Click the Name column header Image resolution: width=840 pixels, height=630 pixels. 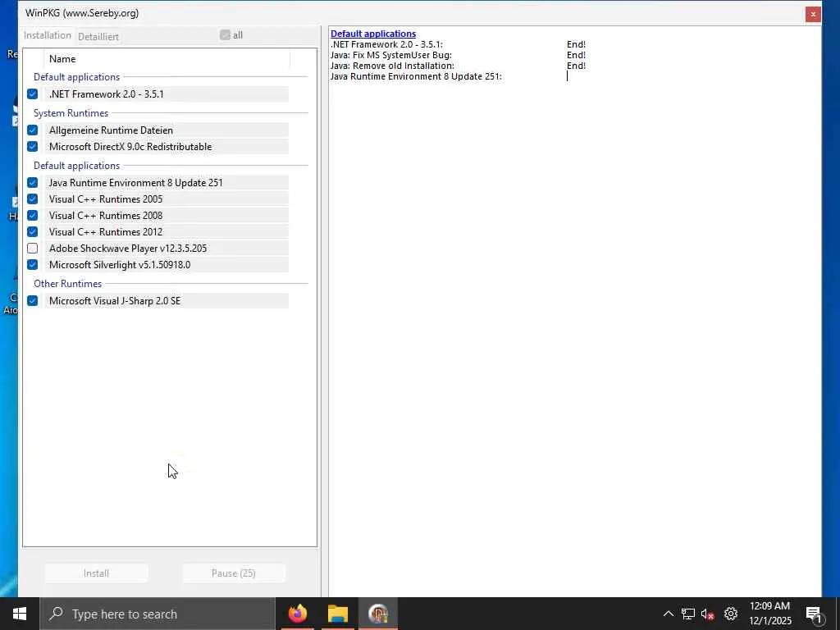tap(62, 59)
